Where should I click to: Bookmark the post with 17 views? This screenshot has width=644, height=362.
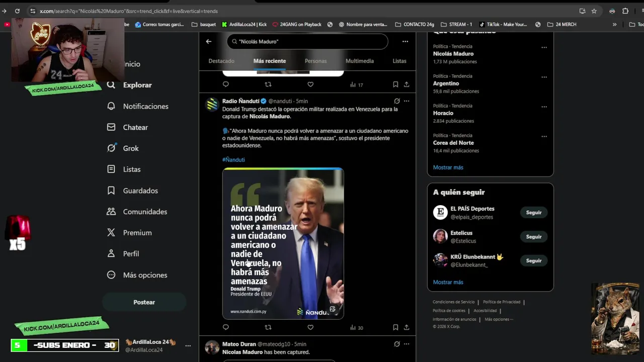coord(395,84)
